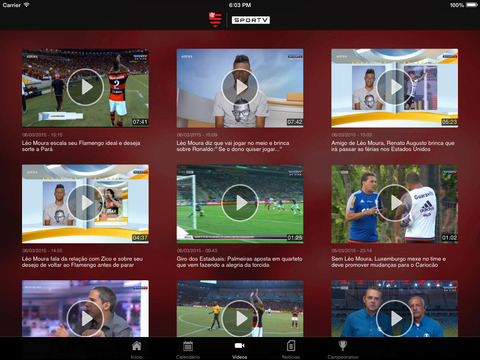Open headline 'Léo Moura fala da relação com Zico'
Screen dimensions: 480x360
(82, 262)
